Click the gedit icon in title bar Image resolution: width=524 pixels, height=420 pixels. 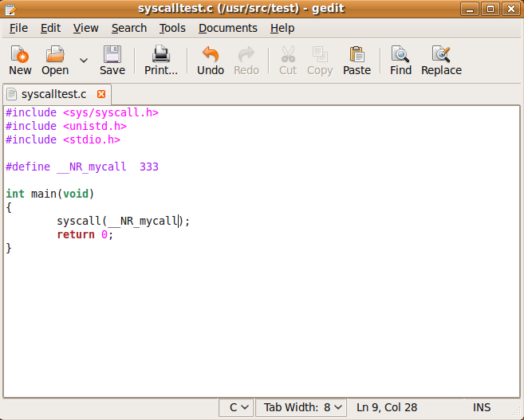coord(10,9)
